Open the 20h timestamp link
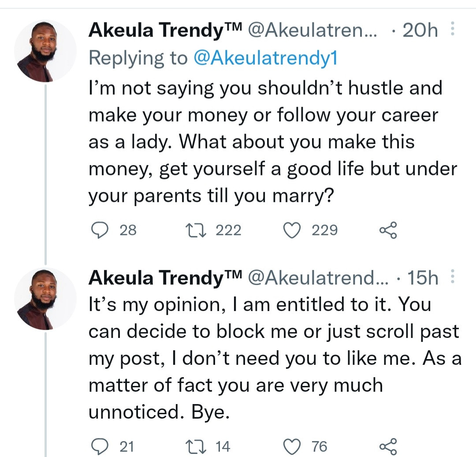The width and height of the screenshot is (476, 457). click(420, 31)
